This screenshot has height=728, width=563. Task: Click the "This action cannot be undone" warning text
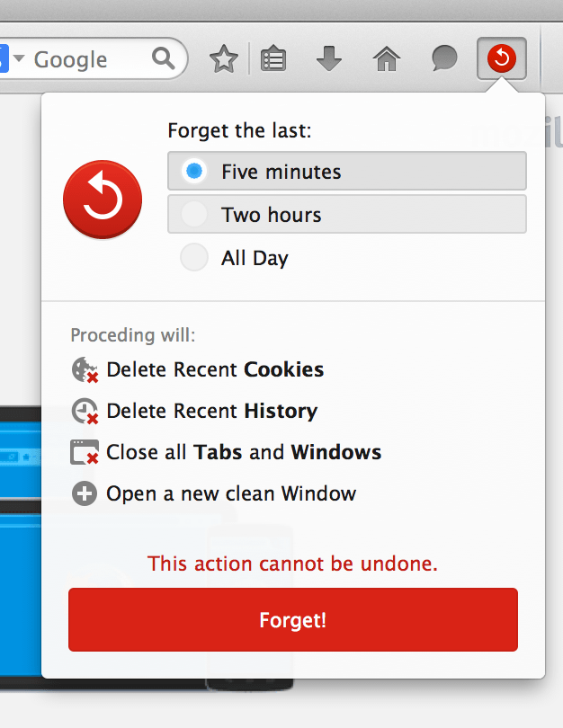pyautogui.click(x=292, y=564)
